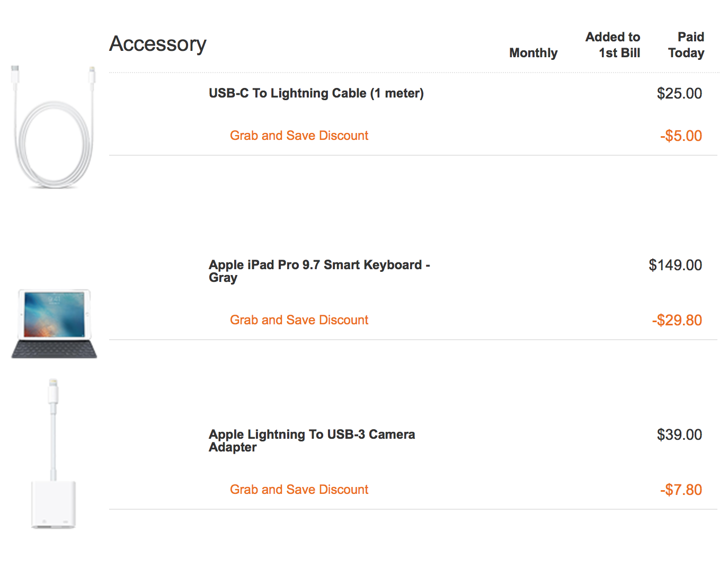Click the Paid Today column header

click(x=686, y=45)
